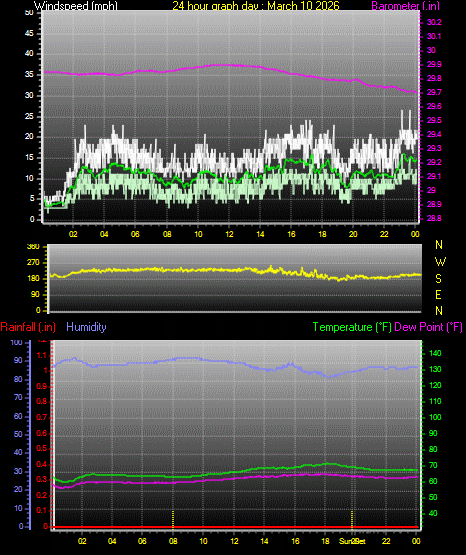Click the 0.5 tick on rainfall axis
This screenshot has width=466, height=555.
(42, 448)
